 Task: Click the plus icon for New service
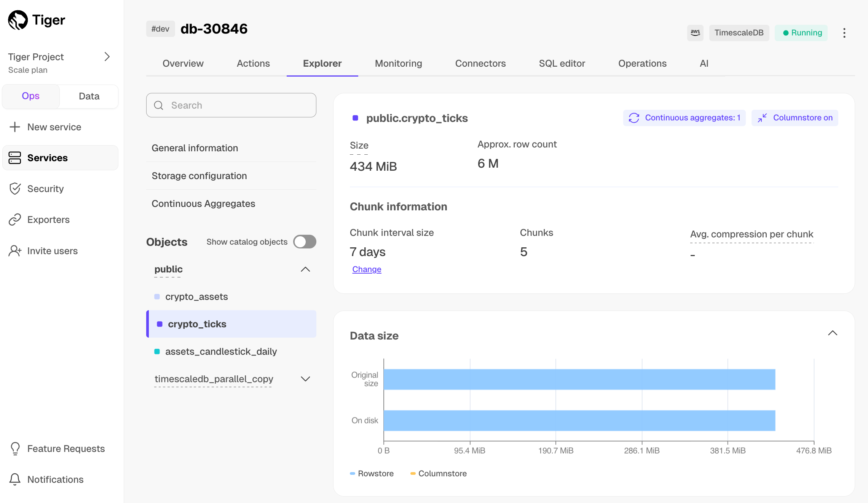point(15,127)
